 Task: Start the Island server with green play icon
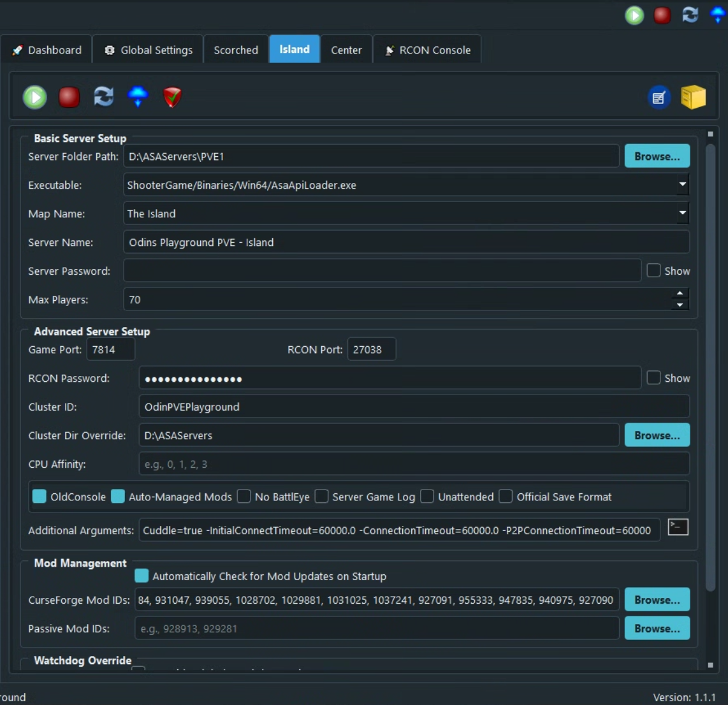coord(35,97)
